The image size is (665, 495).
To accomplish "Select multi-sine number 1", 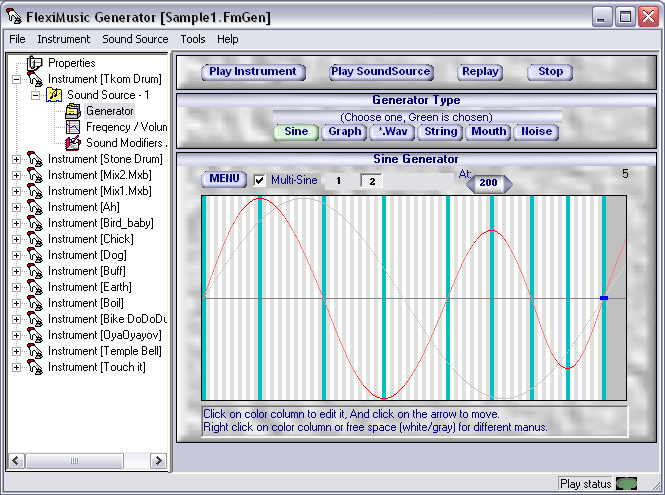I will (x=338, y=181).
